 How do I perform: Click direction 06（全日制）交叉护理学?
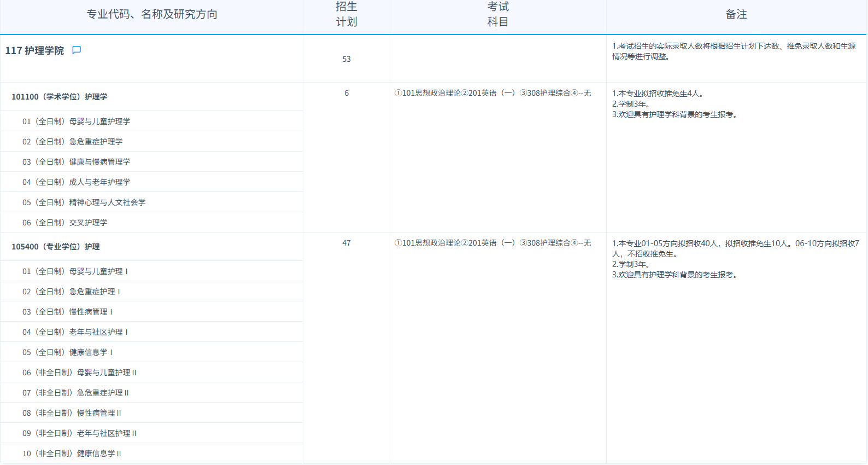pyautogui.click(x=64, y=223)
